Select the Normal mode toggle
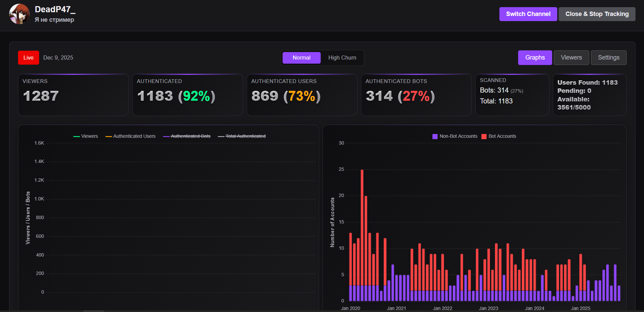 (x=301, y=58)
